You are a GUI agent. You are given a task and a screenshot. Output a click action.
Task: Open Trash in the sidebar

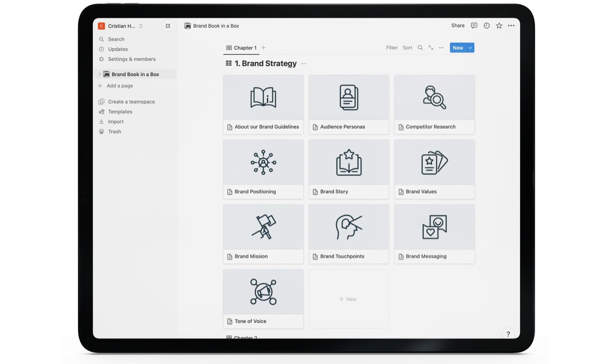114,132
